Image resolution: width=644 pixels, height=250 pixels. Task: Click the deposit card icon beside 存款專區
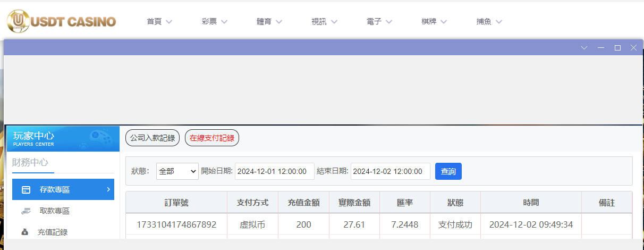tap(26, 190)
